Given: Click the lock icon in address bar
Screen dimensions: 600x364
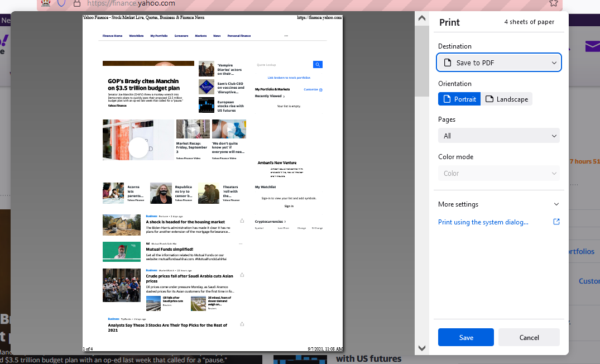Looking at the screenshot, I should (x=77, y=3).
